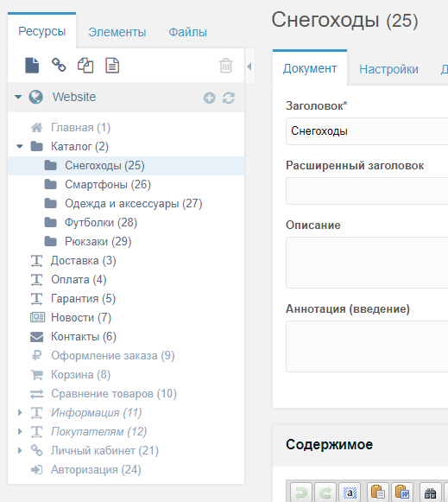Switch to the Элементы tab
This screenshot has height=502, width=448.
click(x=117, y=32)
